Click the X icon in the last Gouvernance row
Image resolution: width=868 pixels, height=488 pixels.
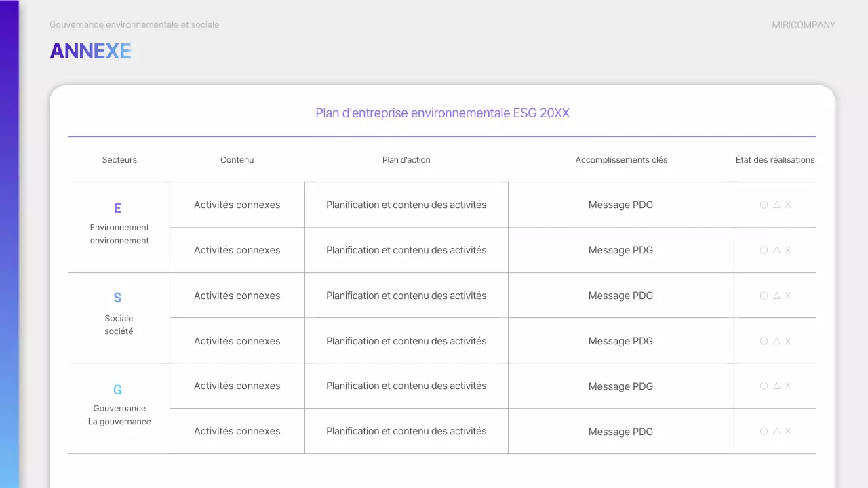coord(788,431)
